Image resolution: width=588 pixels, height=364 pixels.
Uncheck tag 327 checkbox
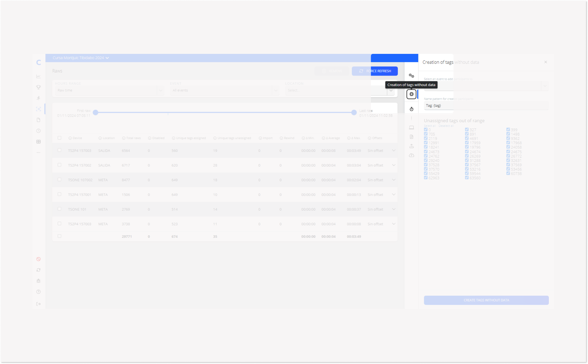click(x=467, y=130)
